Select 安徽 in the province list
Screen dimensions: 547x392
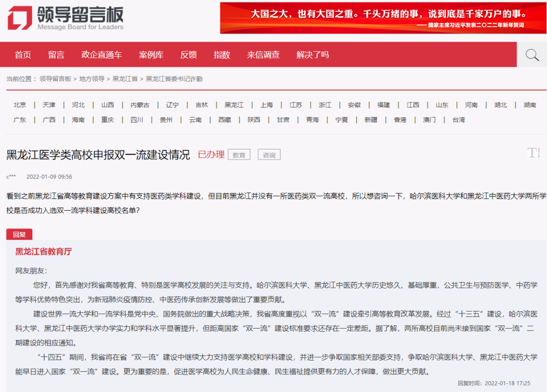coord(354,105)
